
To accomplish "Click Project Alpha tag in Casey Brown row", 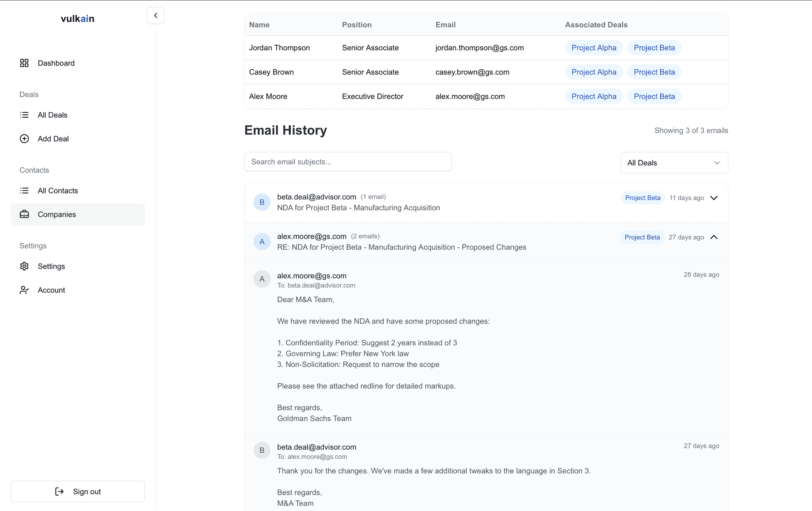I will (x=594, y=72).
